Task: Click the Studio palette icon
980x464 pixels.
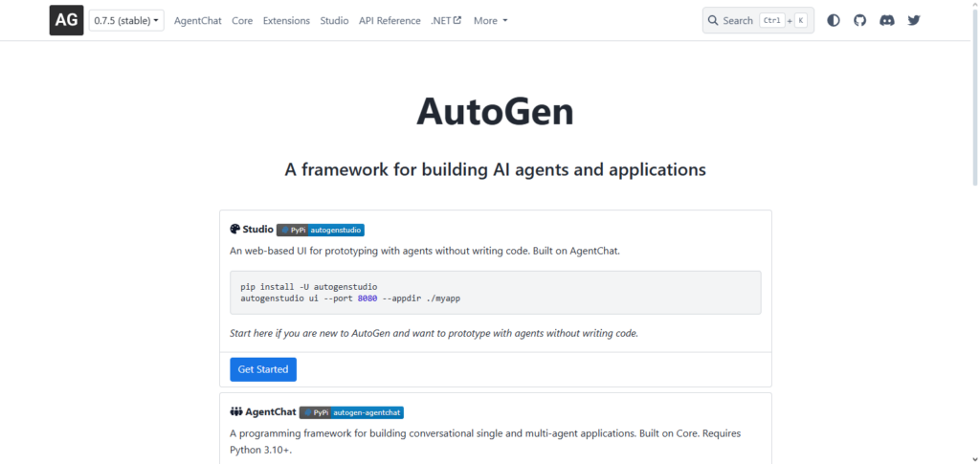Action: pyautogui.click(x=235, y=230)
